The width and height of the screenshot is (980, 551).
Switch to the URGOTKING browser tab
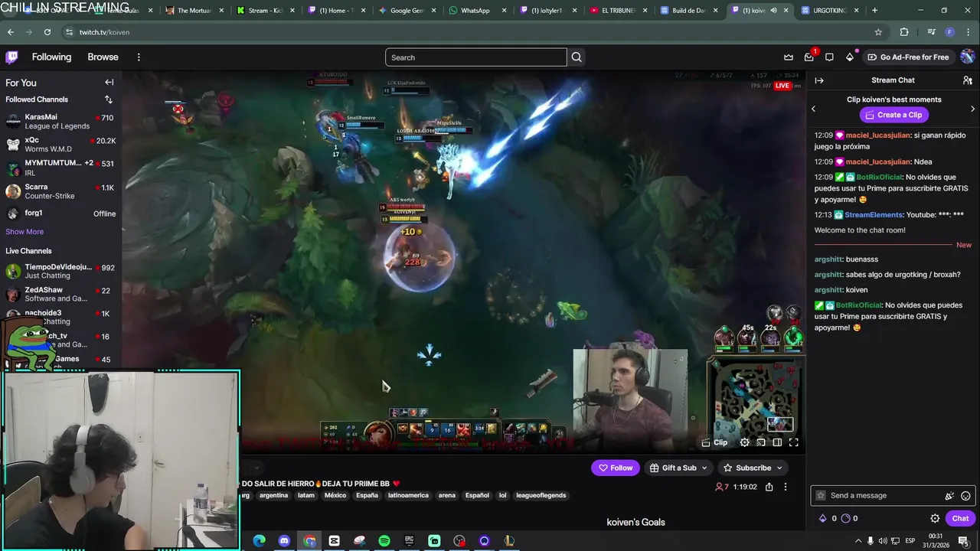click(828, 11)
